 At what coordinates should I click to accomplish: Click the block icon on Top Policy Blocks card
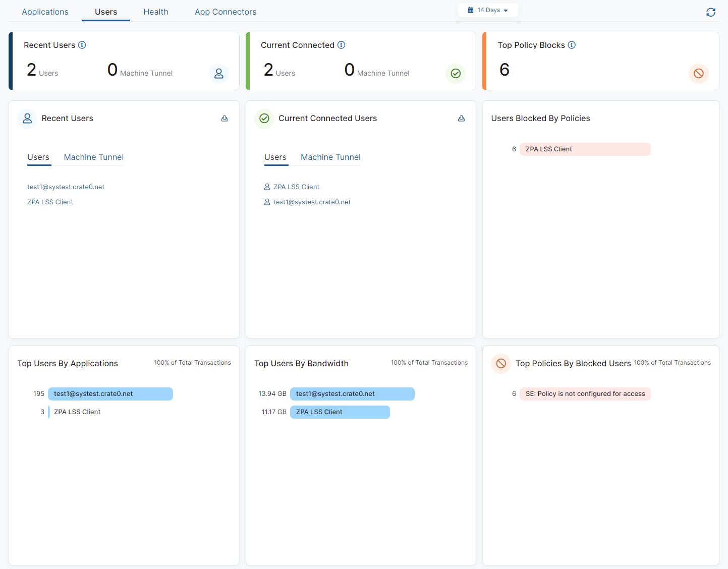(x=699, y=74)
